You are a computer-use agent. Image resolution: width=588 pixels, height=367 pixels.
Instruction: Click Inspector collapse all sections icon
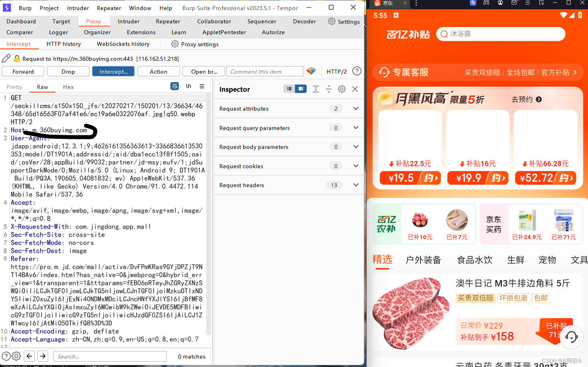coord(328,89)
